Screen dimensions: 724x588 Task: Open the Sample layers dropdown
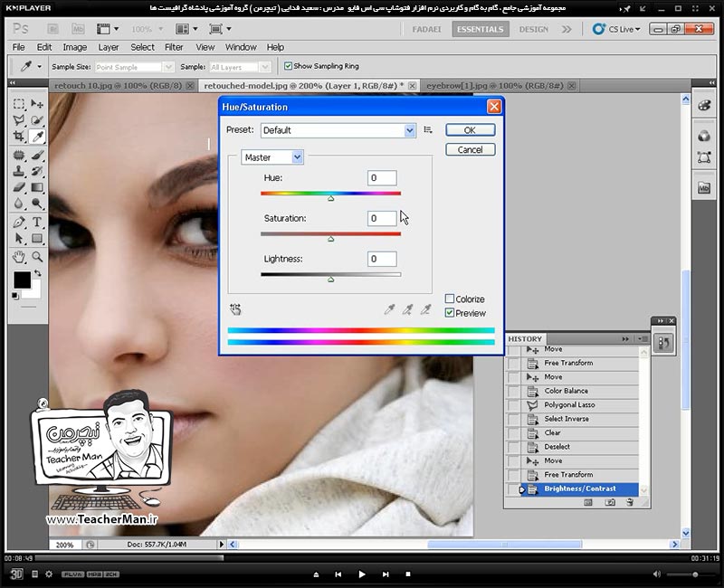pos(240,67)
